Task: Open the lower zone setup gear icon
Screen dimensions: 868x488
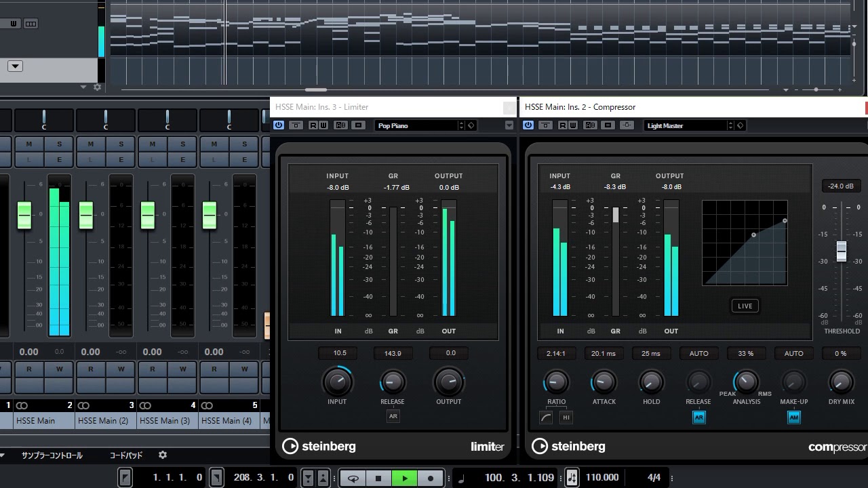Action: (163, 455)
